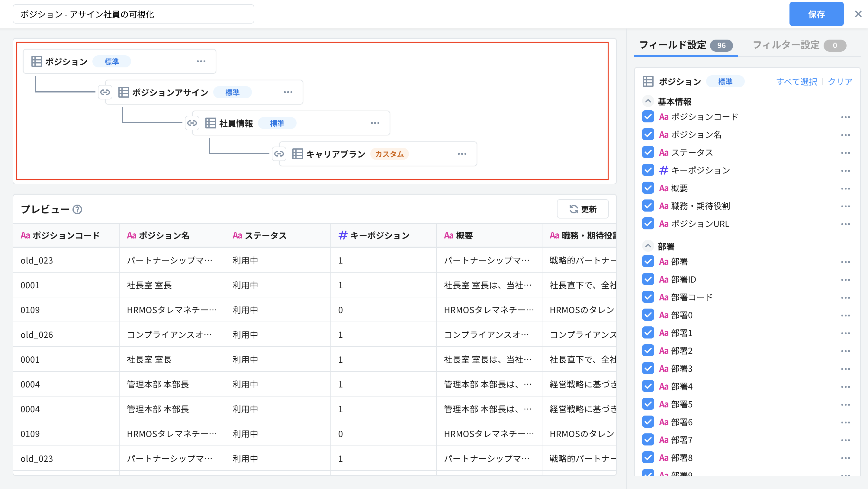
Task: Open the options menu on the ポジションアサイン node
Action: click(x=288, y=92)
